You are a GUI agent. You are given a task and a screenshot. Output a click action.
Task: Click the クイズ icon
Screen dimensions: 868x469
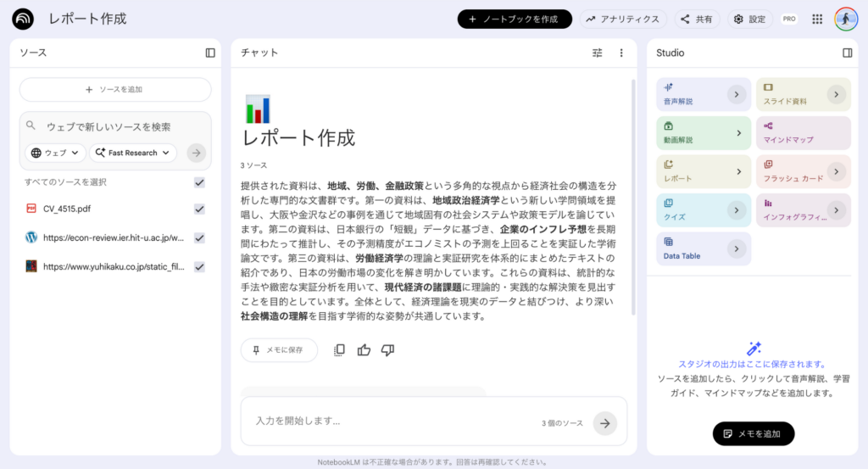(x=669, y=203)
